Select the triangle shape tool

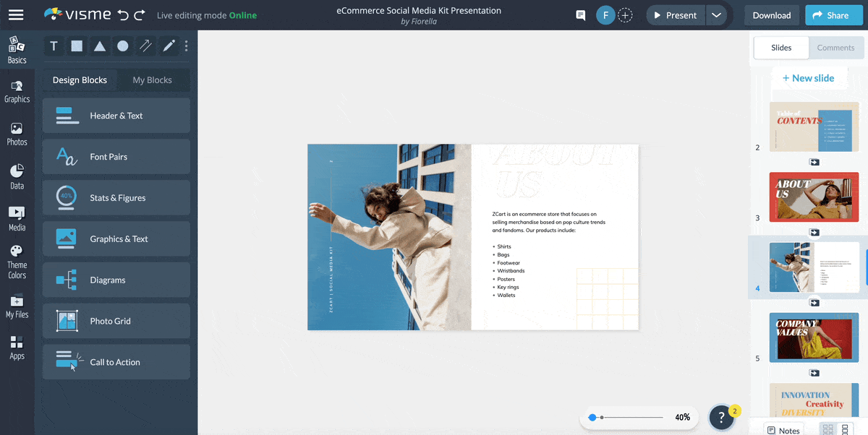100,46
